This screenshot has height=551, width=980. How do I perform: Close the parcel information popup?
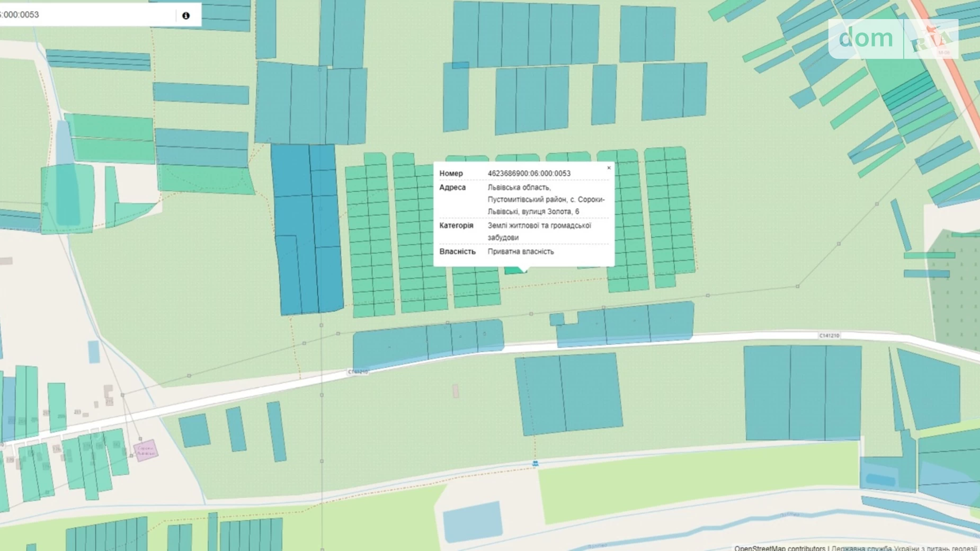(x=609, y=168)
